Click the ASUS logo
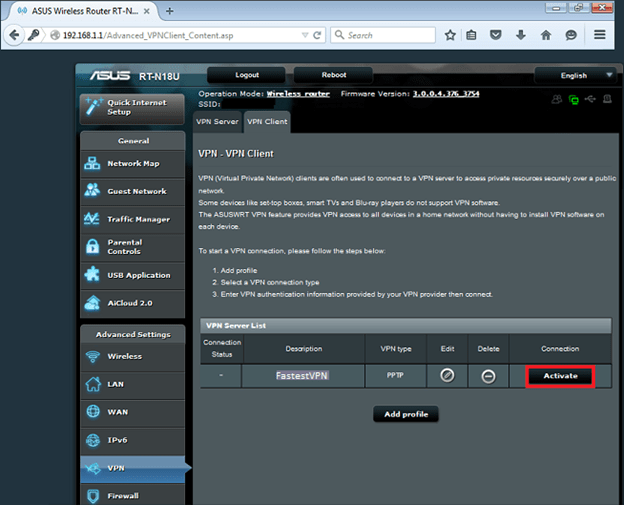The height and width of the screenshot is (505, 624). point(110,76)
